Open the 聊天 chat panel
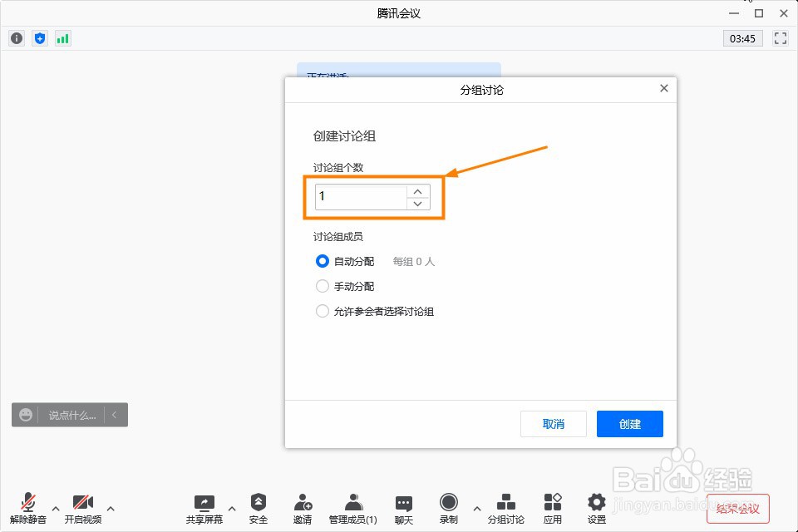The image size is (798, 532). click(404, 509)
